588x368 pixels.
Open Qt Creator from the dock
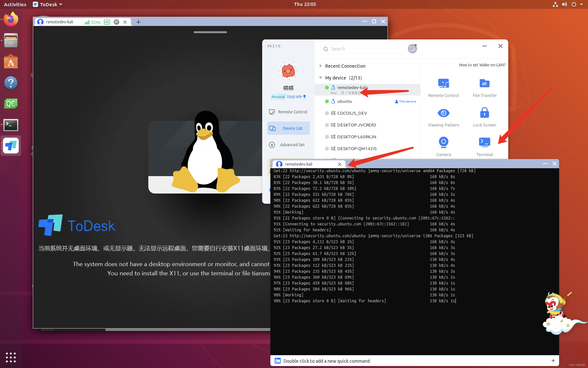(11, 104)
